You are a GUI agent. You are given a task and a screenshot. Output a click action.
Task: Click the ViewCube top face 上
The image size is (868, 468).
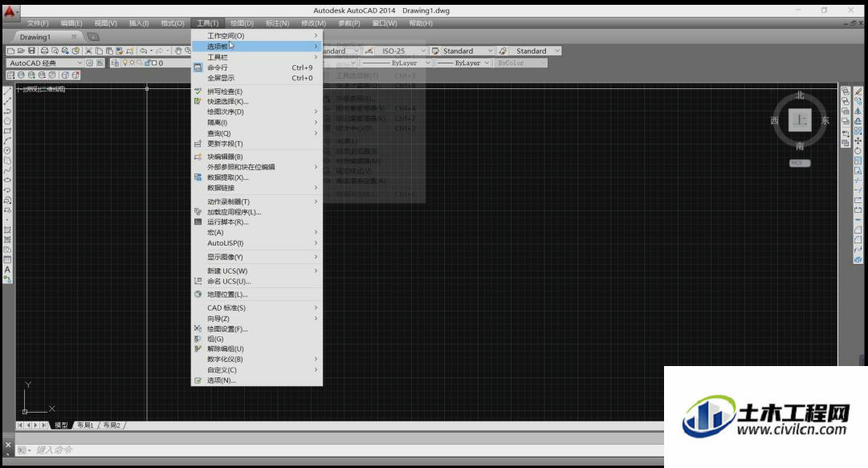point(800,120)
